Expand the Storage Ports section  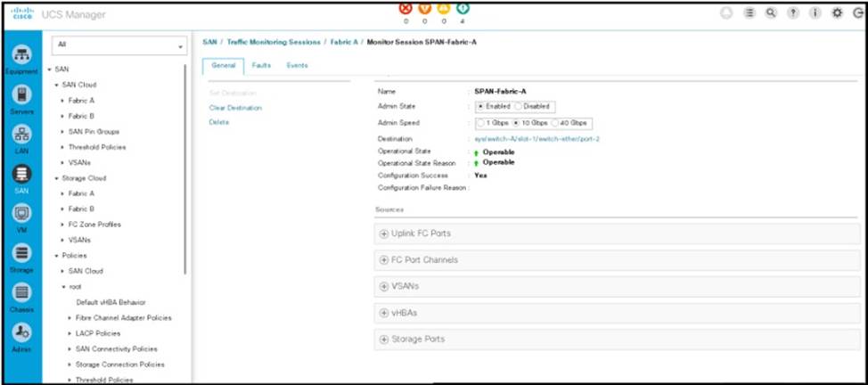[x=385, y=340]
